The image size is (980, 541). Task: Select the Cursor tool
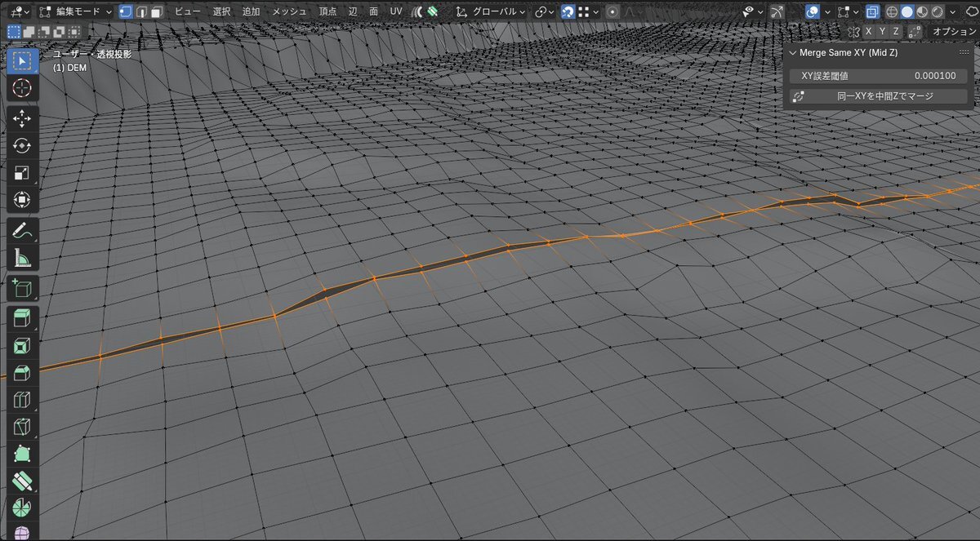22,87
